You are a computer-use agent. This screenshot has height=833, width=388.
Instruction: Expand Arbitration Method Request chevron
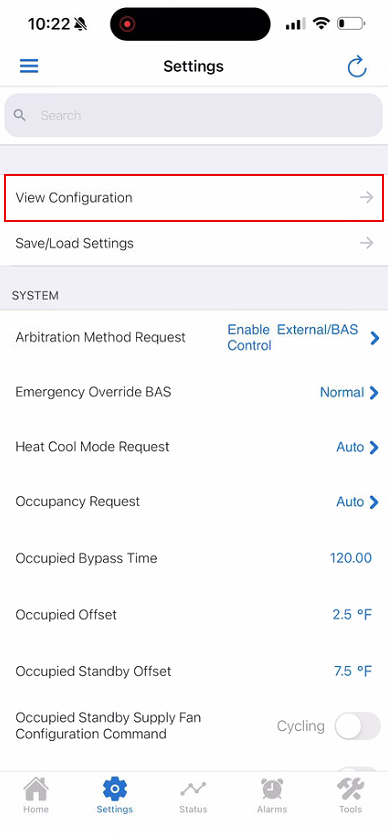pos(375,338)
